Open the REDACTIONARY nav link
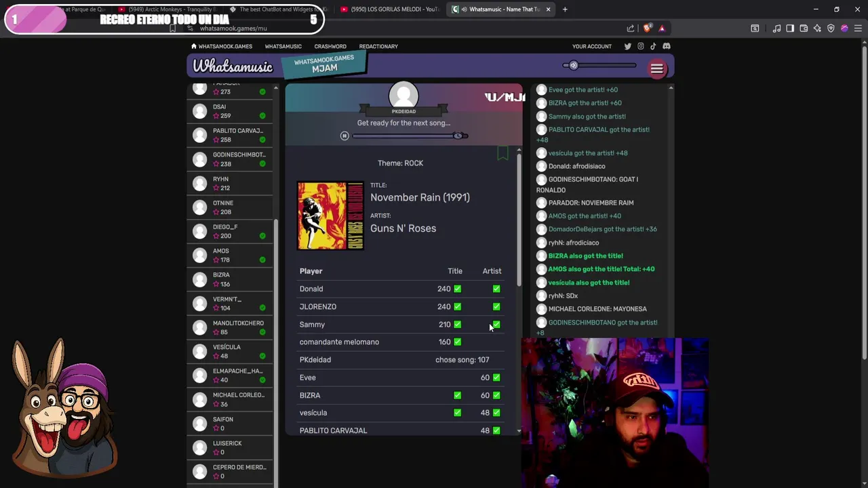This screenshot has height=488, width=868. point(378,46)
